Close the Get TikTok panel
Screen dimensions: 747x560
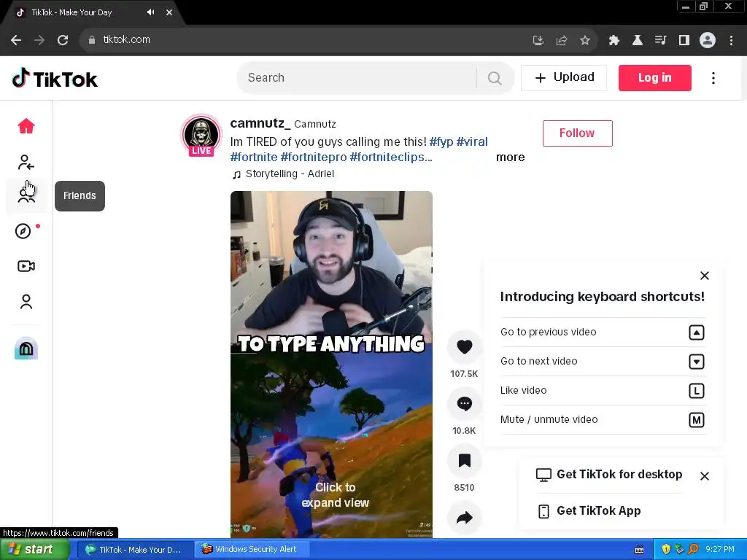click(705, 476)
